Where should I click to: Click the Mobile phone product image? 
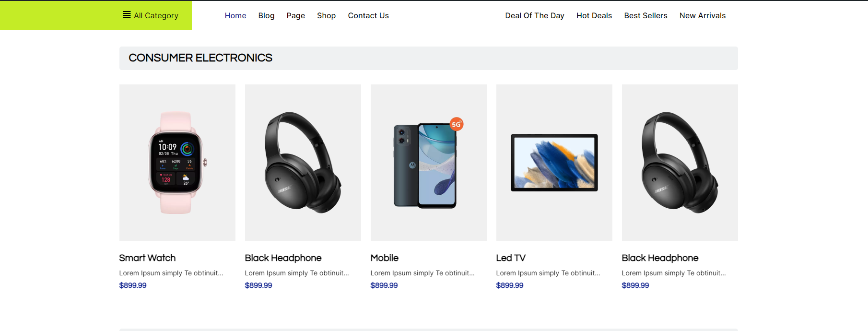pyautogui.click(x=425, y=165)
